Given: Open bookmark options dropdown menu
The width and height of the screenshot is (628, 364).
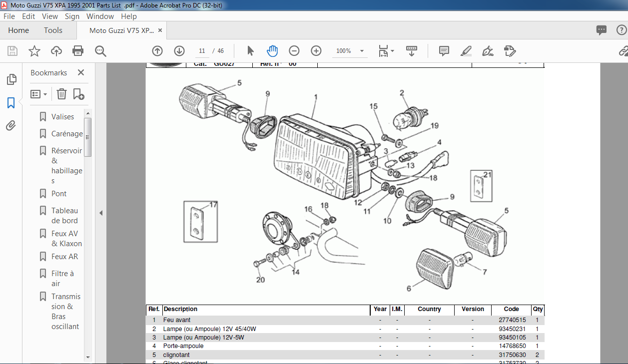Looking at the screenshot, I should (39, 94).
